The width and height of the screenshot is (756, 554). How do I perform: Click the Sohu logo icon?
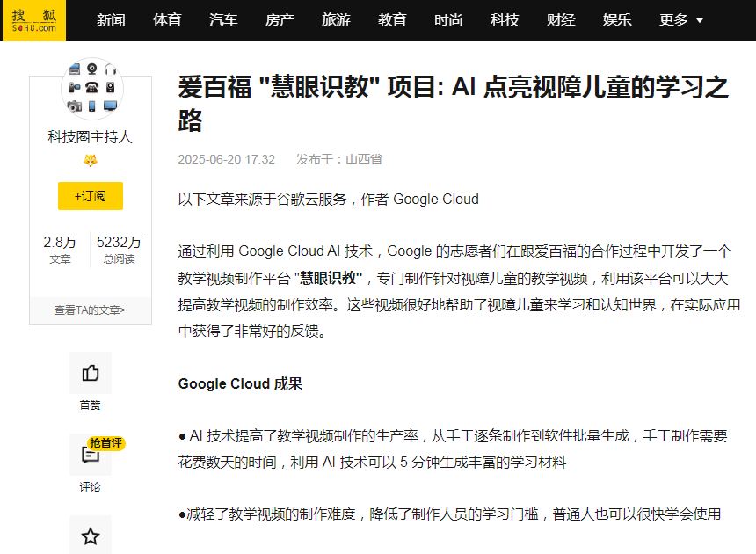click(x=33, y=20)
